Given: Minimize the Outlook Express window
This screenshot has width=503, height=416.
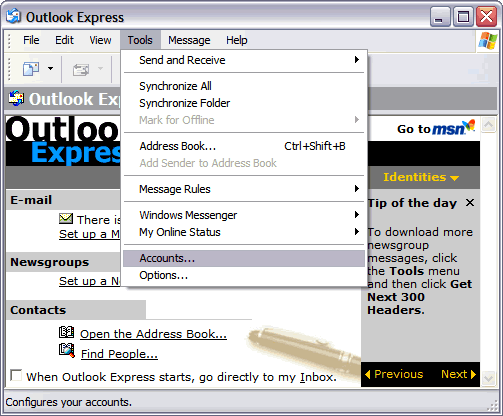Looking at the screenshot, I should coord(440,17).
